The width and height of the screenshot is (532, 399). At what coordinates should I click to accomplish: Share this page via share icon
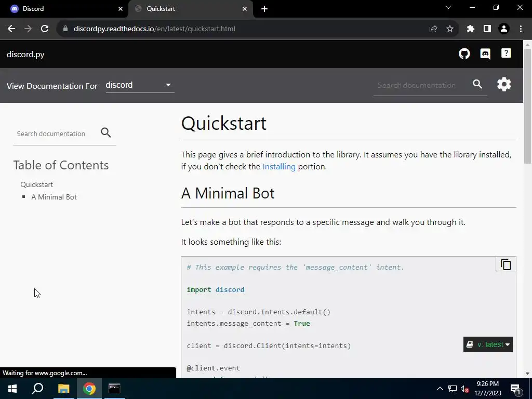(433, 29)
